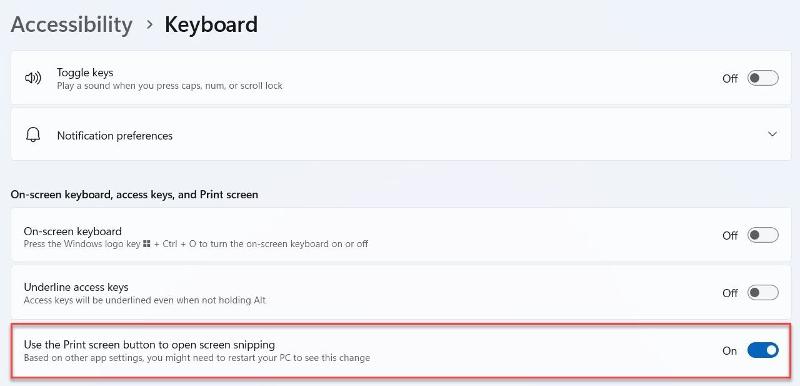This screenshot has height=386, width=800.
Task: Disable the Print screen snipping switch
Action: tap(763, 350)
